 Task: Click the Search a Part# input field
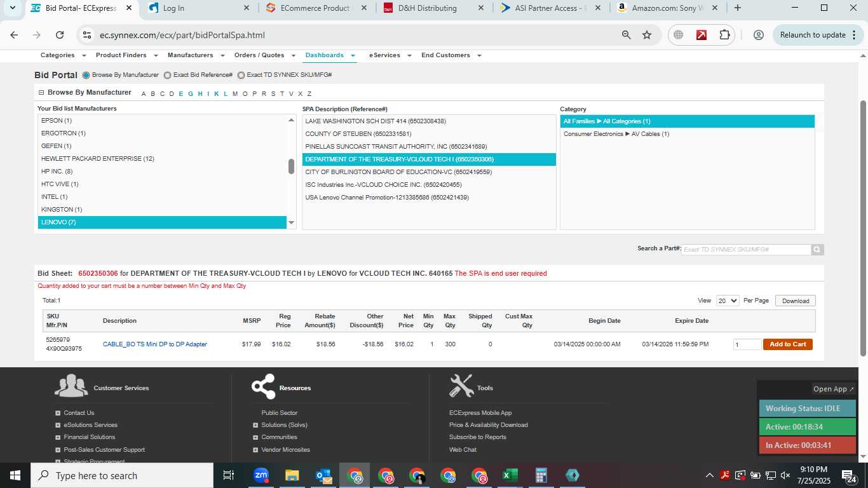pyautogui.click(x=746, y=250)
